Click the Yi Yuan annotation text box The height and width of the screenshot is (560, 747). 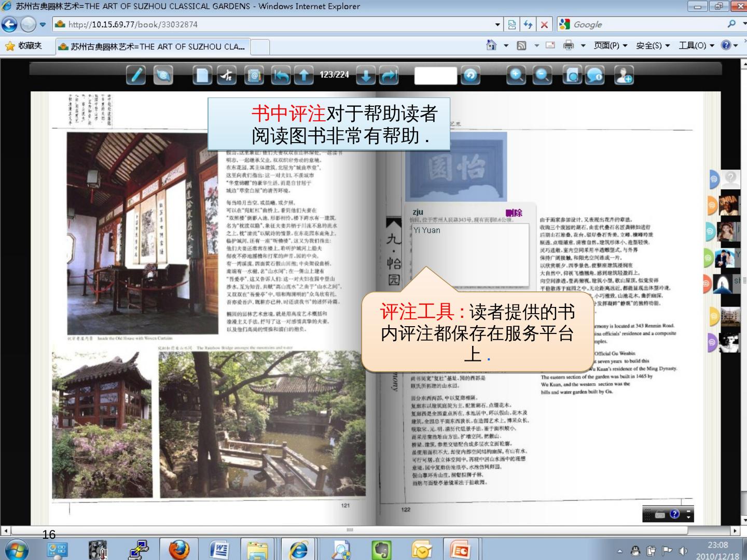click(470, 255)
